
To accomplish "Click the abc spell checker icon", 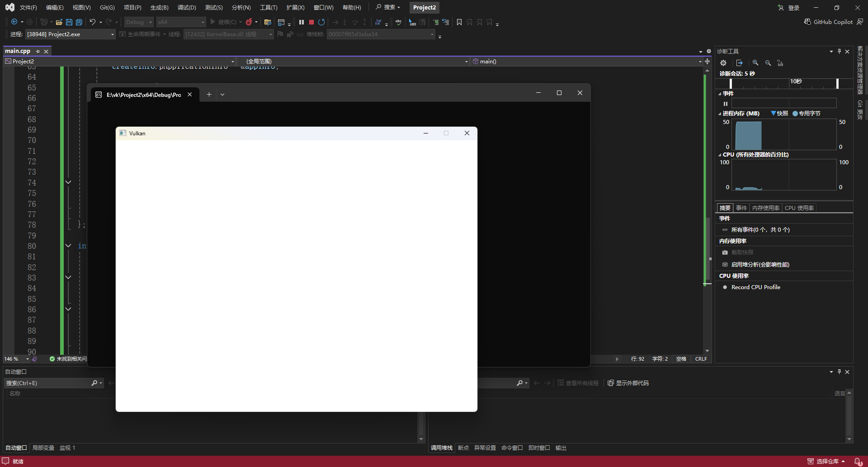I will pos(398,22).
